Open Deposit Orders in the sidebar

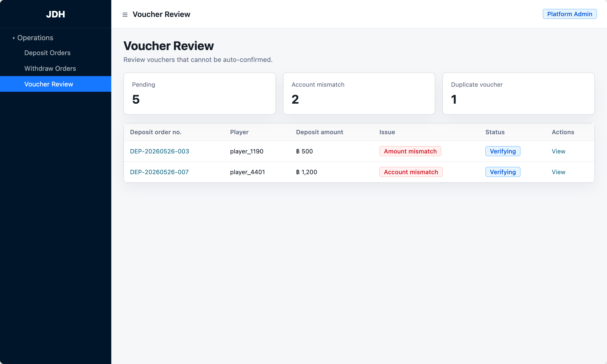[x=48, y=53]
